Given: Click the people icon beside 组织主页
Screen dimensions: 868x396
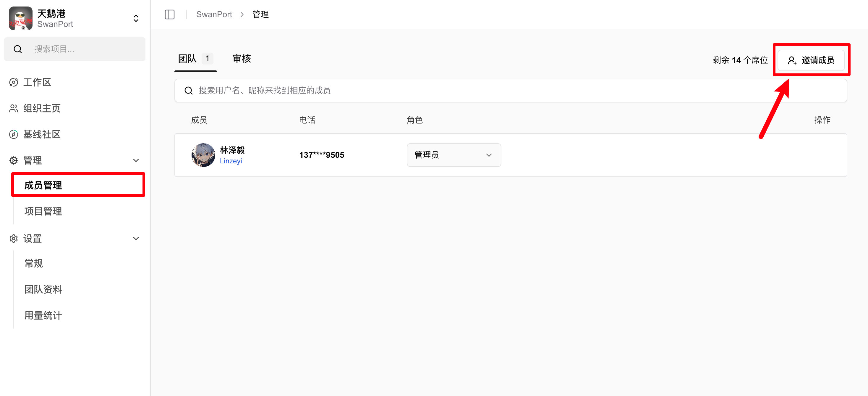Looking at the screenshot, I should 14,108.
